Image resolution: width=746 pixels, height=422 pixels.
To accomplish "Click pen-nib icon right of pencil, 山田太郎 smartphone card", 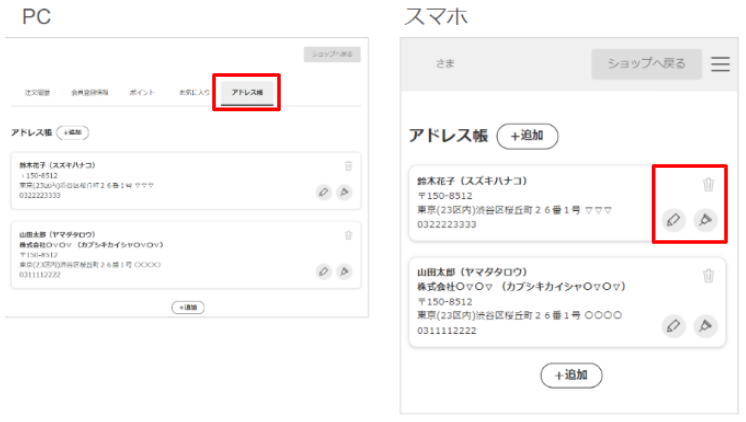I will (706, 325).
